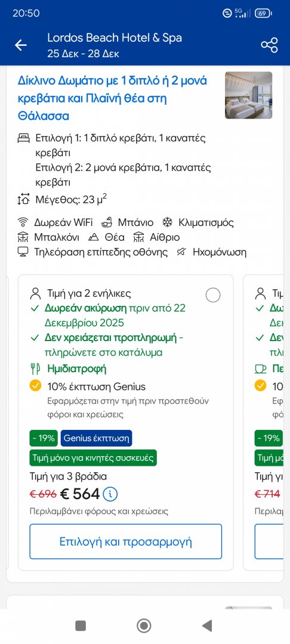Tap the WiFi icon beside Δωρεάν WiFi
The image size is (290, 644).
(23, 223)
